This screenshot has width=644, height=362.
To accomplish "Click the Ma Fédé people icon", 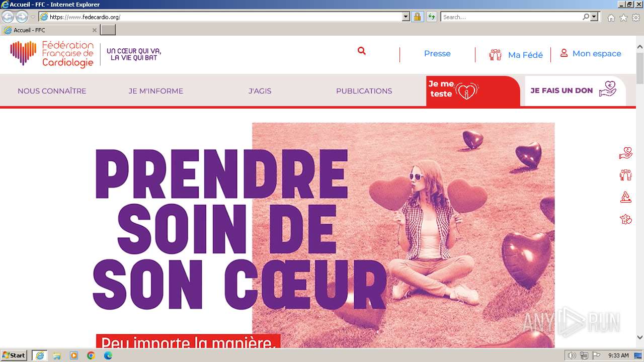I will click(x=496, y=55).
